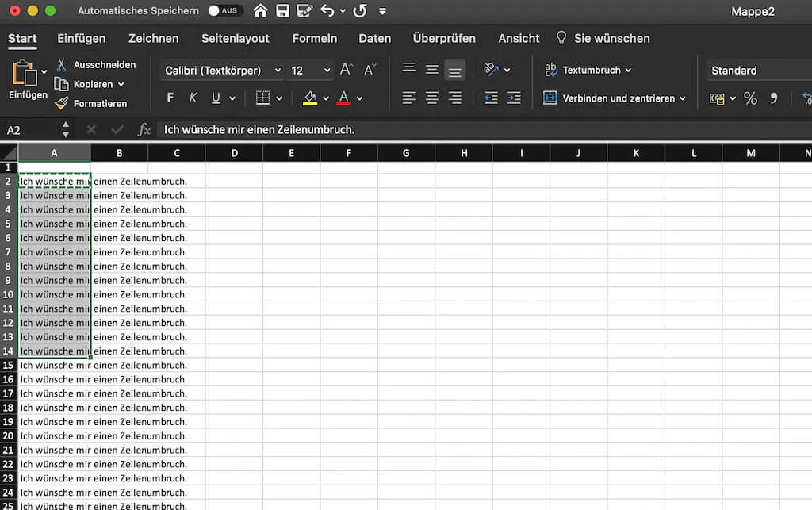Screen dimensions: 812x510
Task: Apply percent style to selected cells
Action: 749,98
